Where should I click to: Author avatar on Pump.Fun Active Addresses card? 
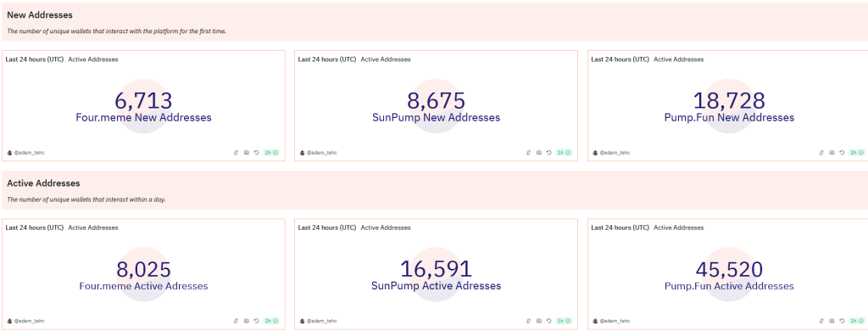click(x=595, y=321)
